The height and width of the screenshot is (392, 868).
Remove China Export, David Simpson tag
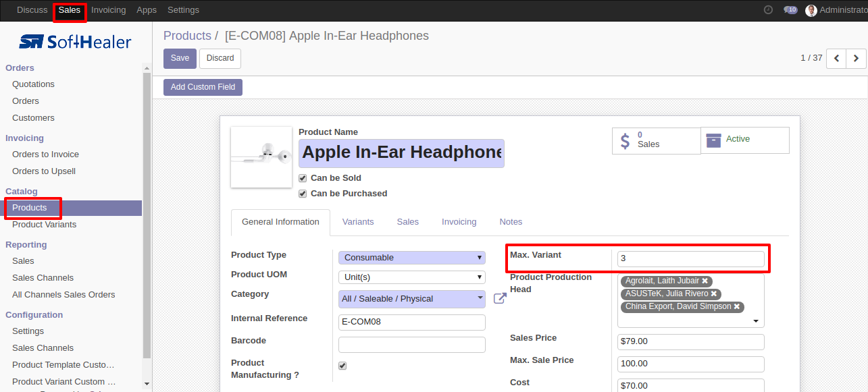coord(737,306)
